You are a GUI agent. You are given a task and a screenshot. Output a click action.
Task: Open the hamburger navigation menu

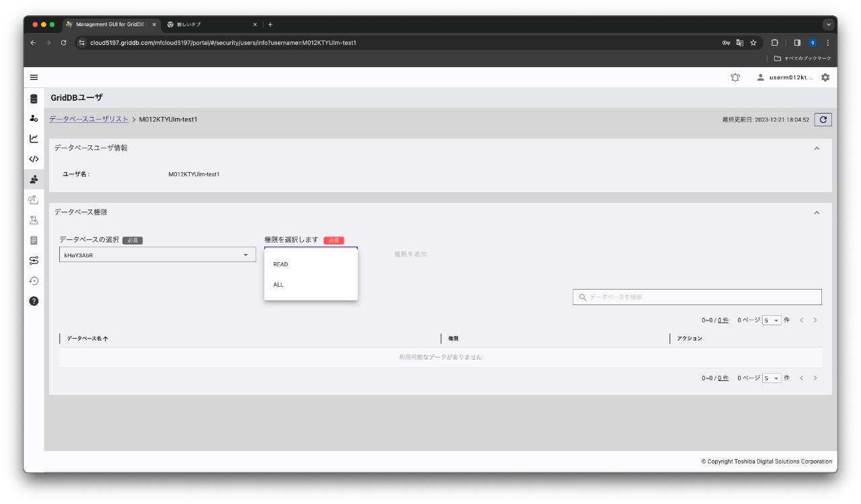(34, 77)
